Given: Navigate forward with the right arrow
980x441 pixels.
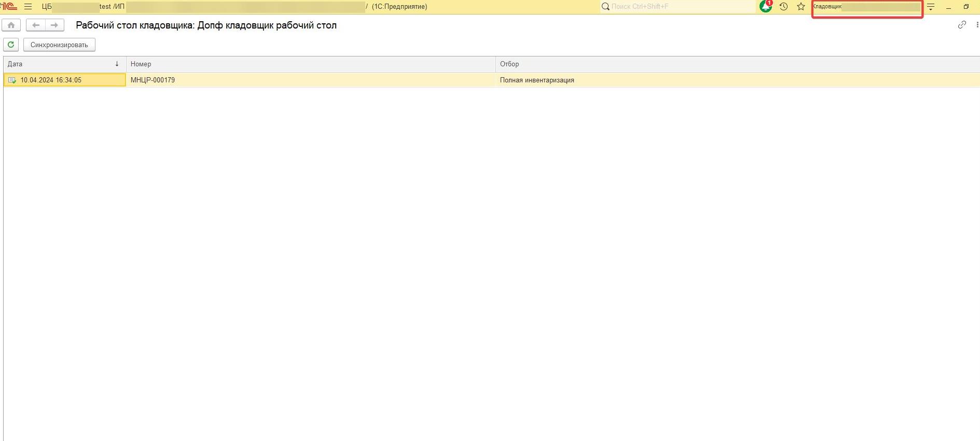Looking at the screenshot, I should [x=54, y=25].
